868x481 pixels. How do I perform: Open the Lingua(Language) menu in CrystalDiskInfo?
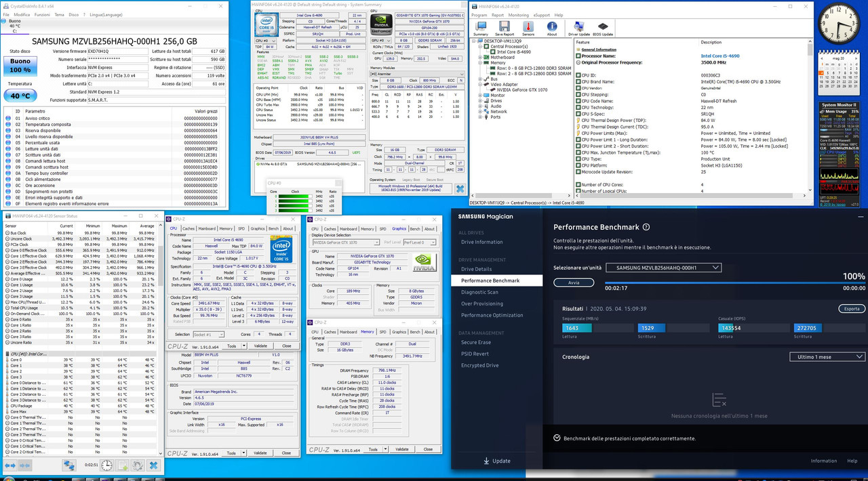(105, 14)
